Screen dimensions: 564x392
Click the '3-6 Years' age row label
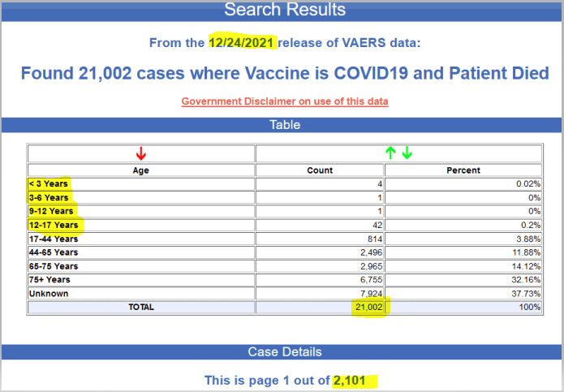click(50, 197)
